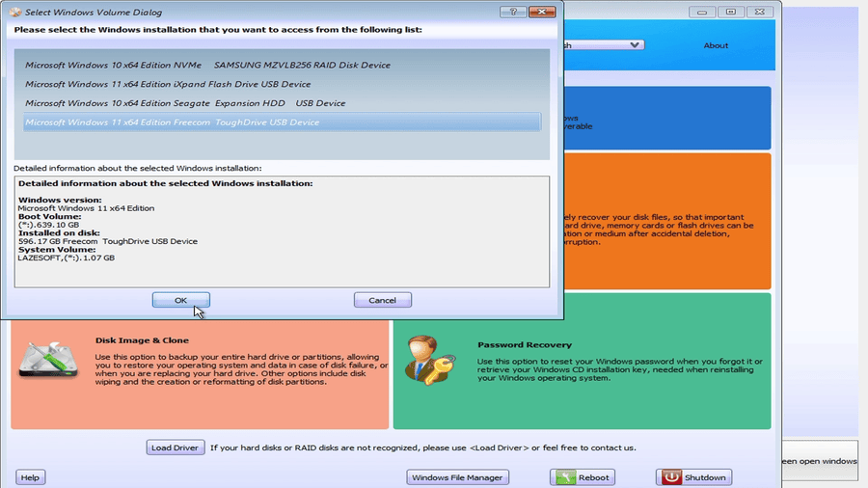Click the red power icon on Shutdown

671,477
